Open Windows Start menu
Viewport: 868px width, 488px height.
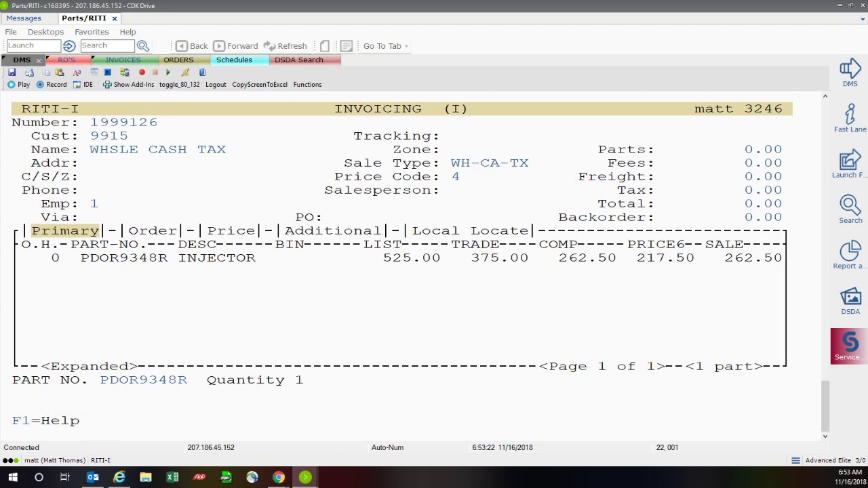[13, 477]
